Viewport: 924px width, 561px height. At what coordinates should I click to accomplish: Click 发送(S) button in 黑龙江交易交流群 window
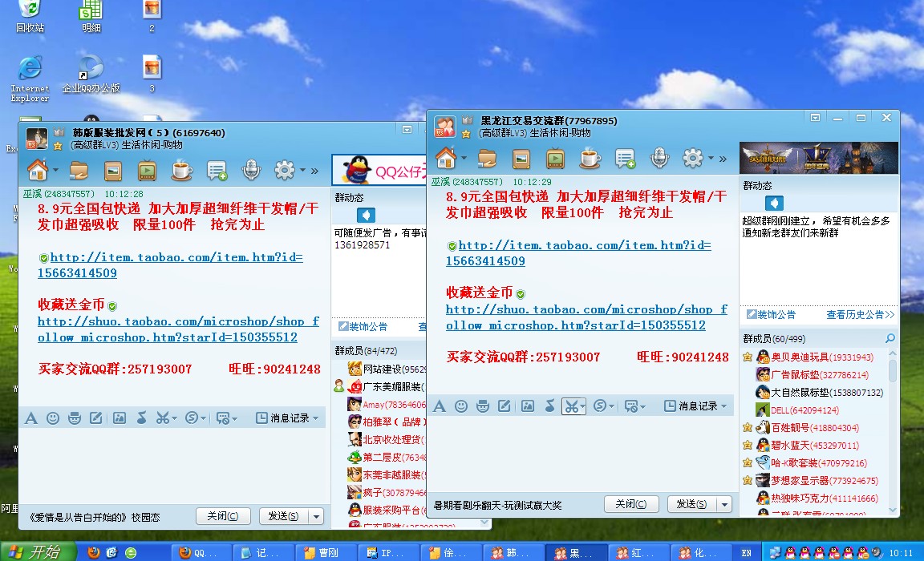(692, 504)
